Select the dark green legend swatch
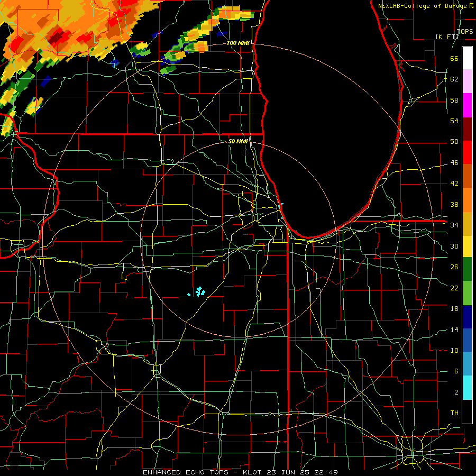The height and width of the screenshot is (476, 476). [x=467, y=269]
